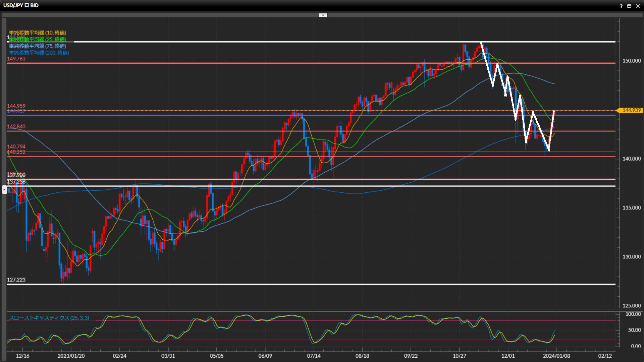
Task: Click the 2024/01/08 date axis label
Action: [556, 356]
